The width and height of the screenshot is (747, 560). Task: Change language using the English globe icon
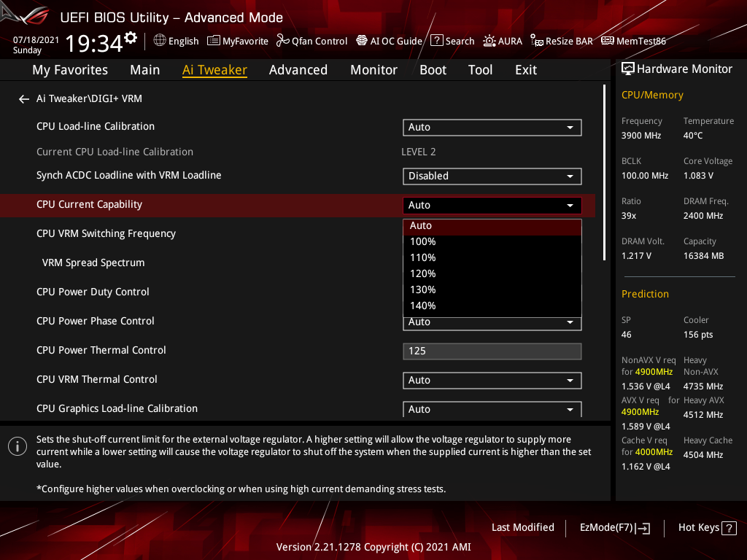click(175, 41)
